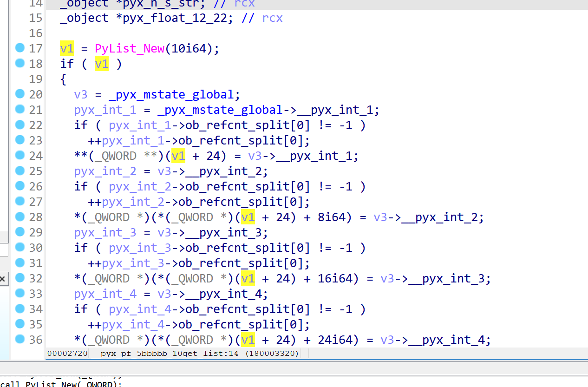This screenshot has width=588, height=387.
Task: Click highlighted v1 in the if condition
Action: pos(102,64)
